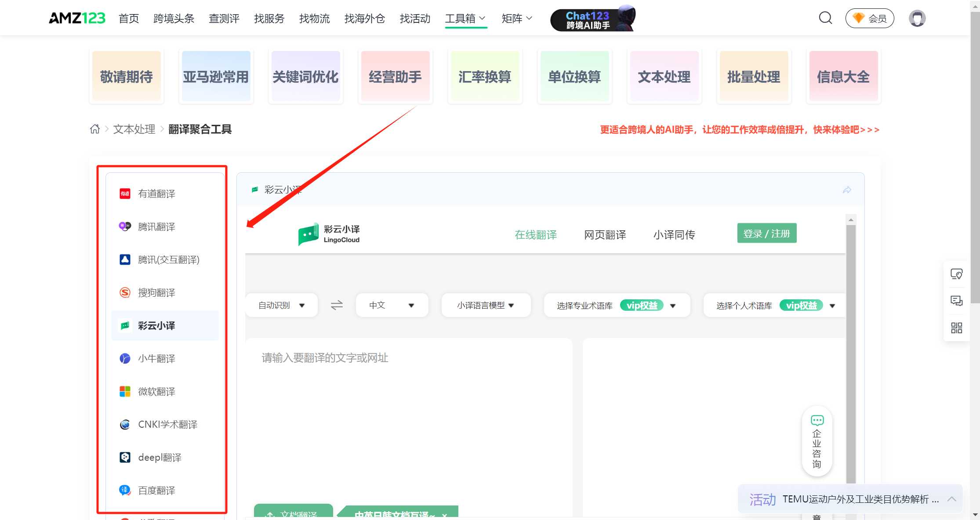Open the 亚马逊常用 category card
This screenshot has height=520, width=980.
216,76
